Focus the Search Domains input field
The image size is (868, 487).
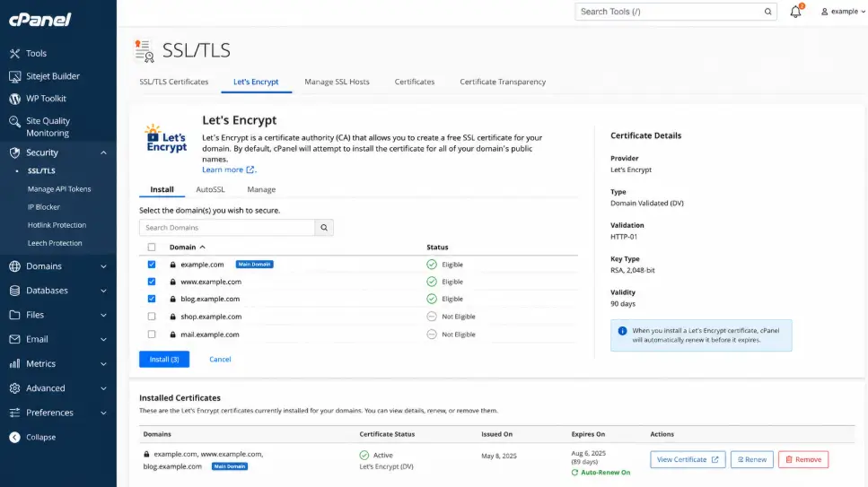click(227, 228)
